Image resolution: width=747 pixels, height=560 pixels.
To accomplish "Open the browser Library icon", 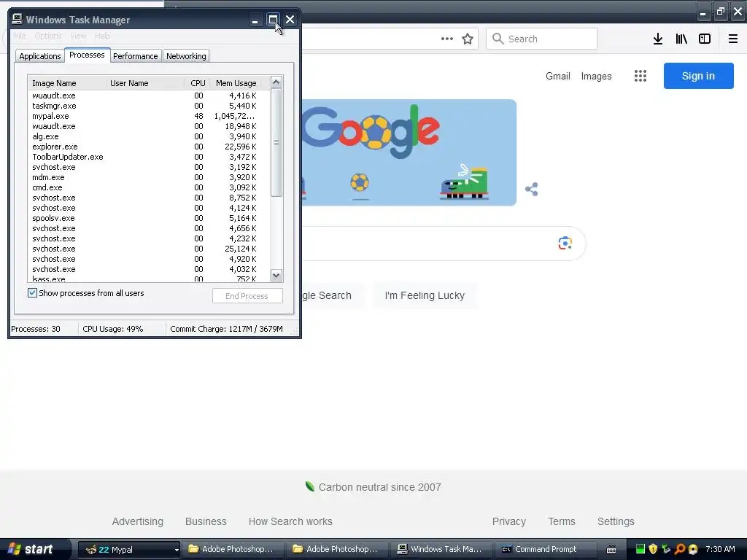I will (681, 39).
